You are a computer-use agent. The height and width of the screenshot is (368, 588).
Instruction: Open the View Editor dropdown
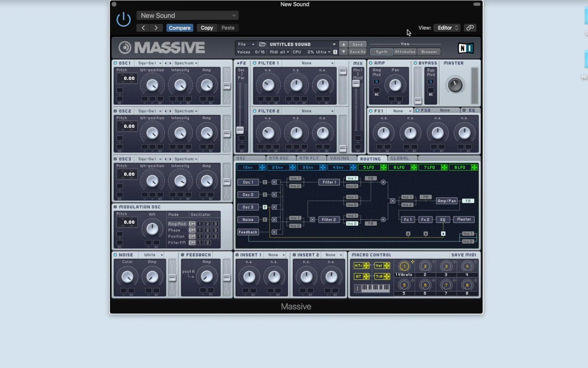[x=447, y=28]
